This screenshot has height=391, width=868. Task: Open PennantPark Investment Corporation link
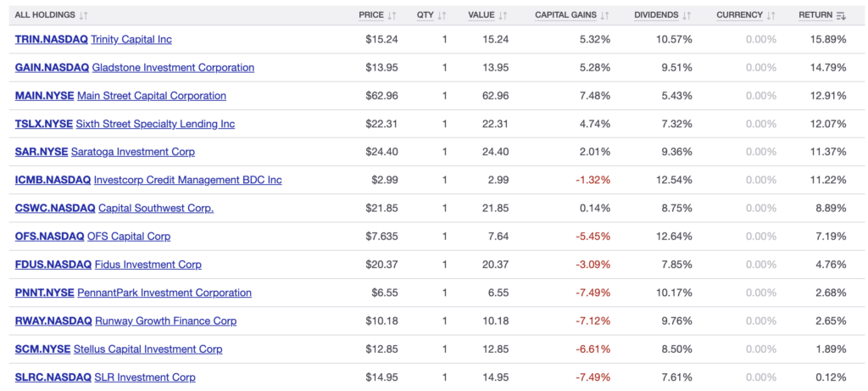(164, 293)
